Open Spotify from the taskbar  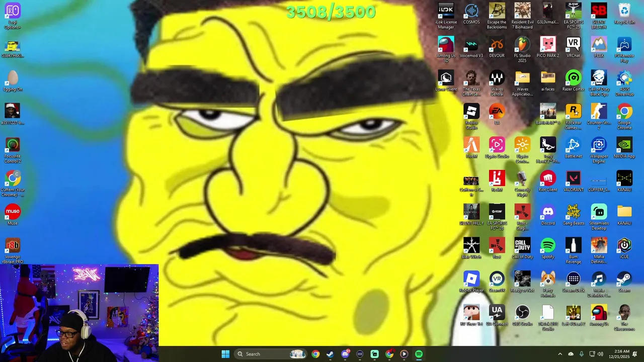coord(419,354)
